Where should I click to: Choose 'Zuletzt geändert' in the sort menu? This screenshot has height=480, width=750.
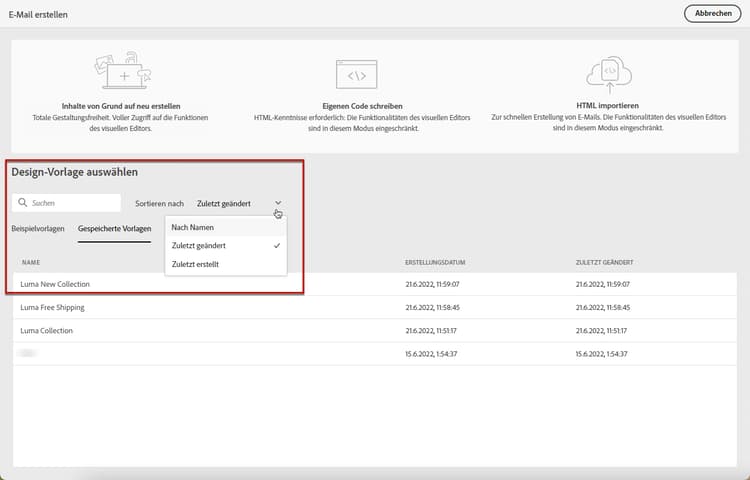pyautogui.click(x=226, y=246)
